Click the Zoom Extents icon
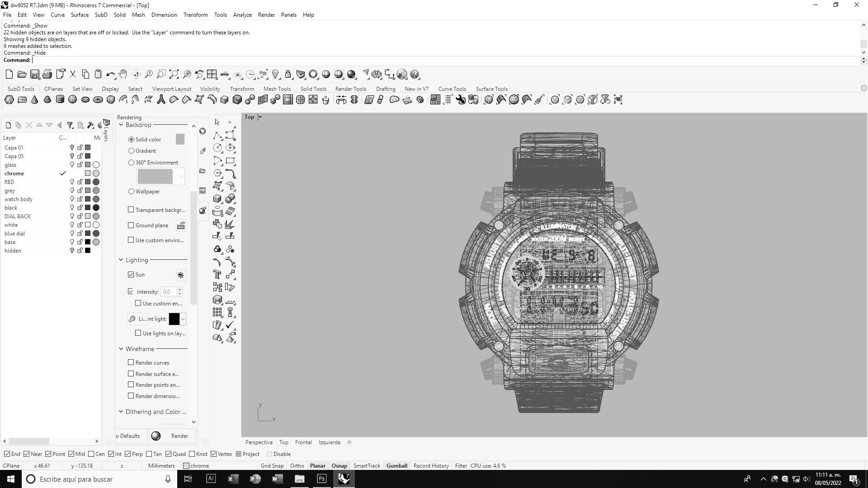868x488 pixels. click(174, 75)
